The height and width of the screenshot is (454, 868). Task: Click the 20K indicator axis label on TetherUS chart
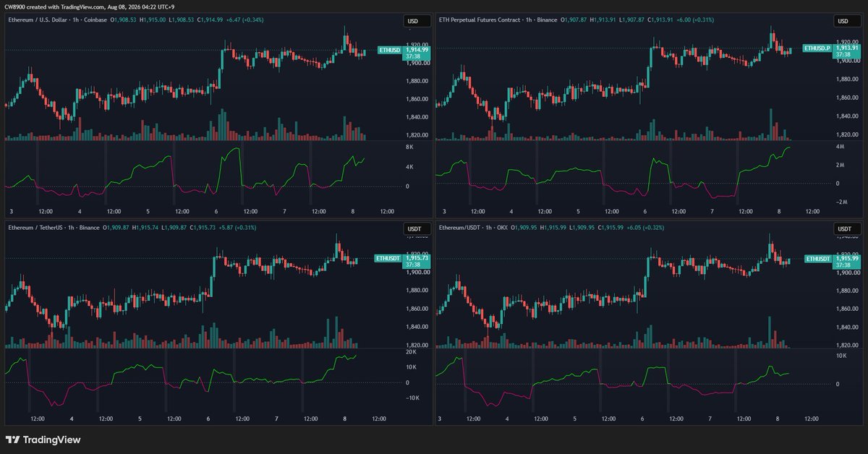coord(409,352)
